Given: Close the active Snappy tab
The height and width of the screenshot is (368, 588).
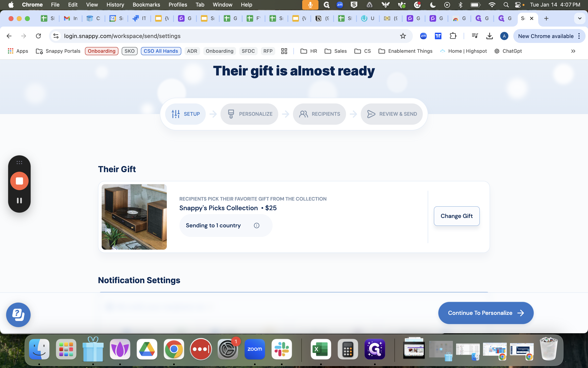Looking at the screenshot, I should pos(532,18).
